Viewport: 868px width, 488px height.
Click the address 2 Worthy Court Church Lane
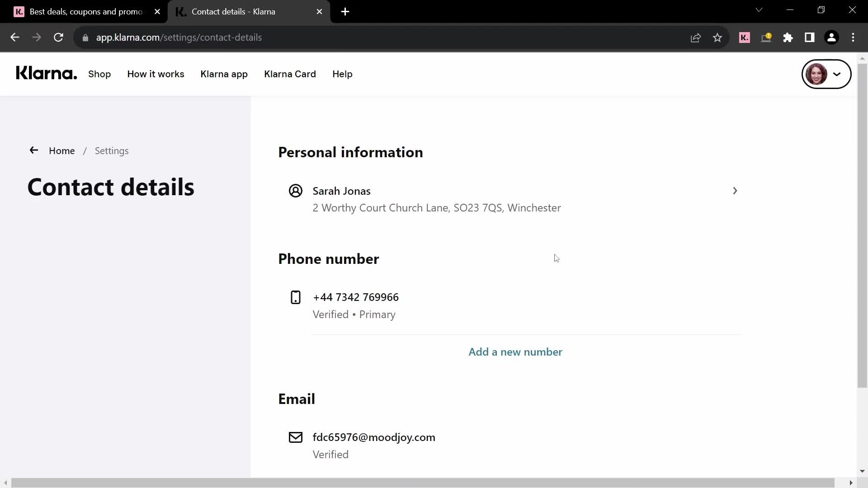tap(437, 208)
